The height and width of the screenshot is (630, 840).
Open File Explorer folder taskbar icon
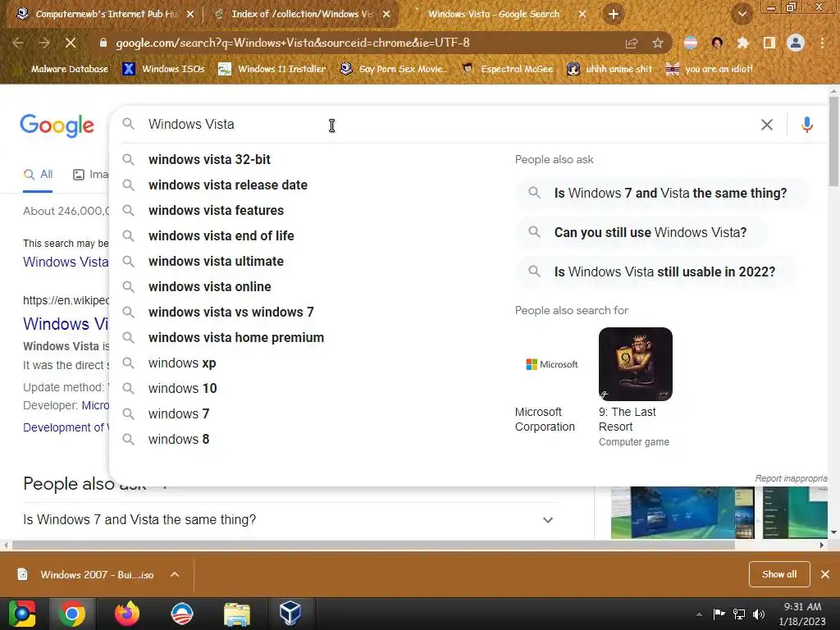coord(236,614)
